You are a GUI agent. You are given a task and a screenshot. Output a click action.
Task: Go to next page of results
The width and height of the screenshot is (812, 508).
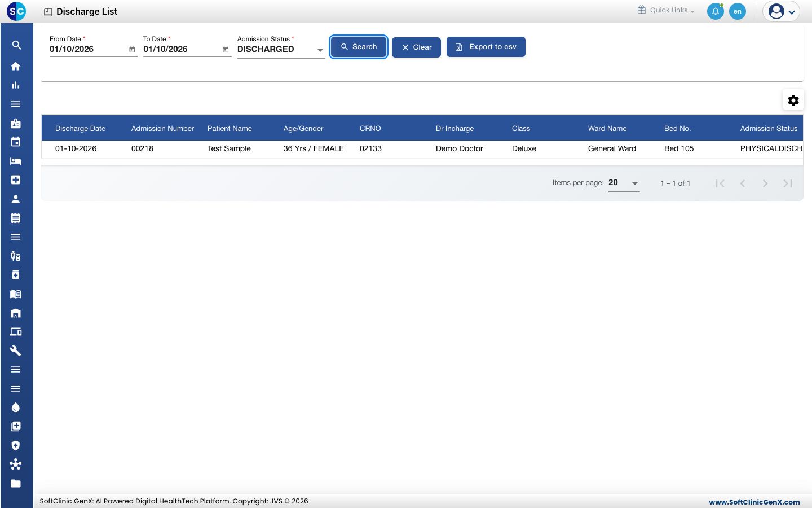tap(765, 183)
